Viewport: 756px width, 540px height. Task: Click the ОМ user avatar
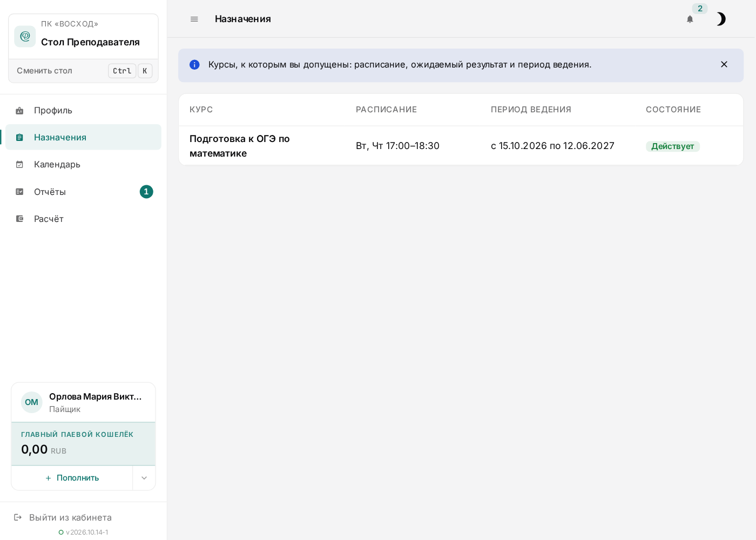pyautogui.click(x=32, y=402)
